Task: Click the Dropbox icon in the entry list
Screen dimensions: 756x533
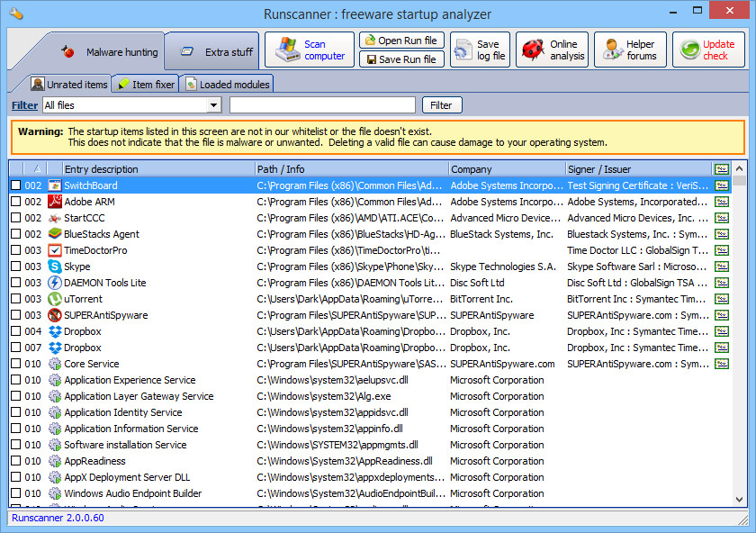Action: point(57,331)
